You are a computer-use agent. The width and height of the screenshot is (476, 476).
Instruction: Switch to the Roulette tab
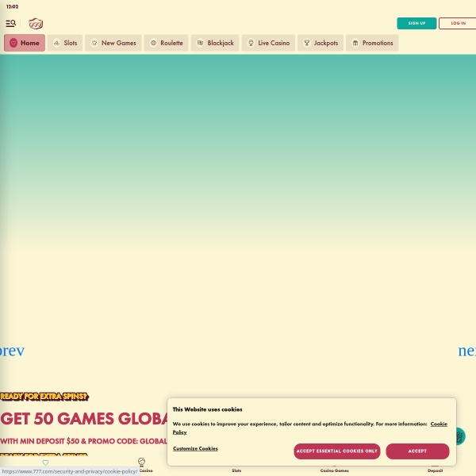click(x=167, y=43)
